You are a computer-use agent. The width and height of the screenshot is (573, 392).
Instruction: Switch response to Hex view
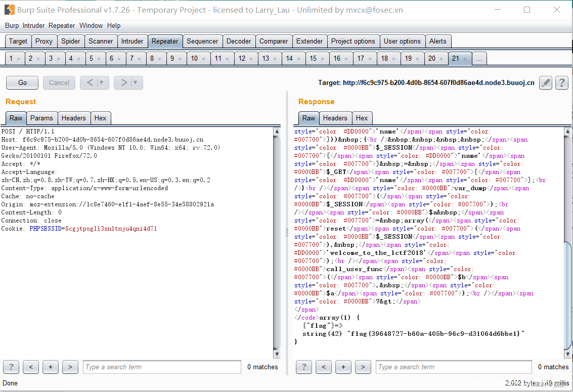pos(362,118)
